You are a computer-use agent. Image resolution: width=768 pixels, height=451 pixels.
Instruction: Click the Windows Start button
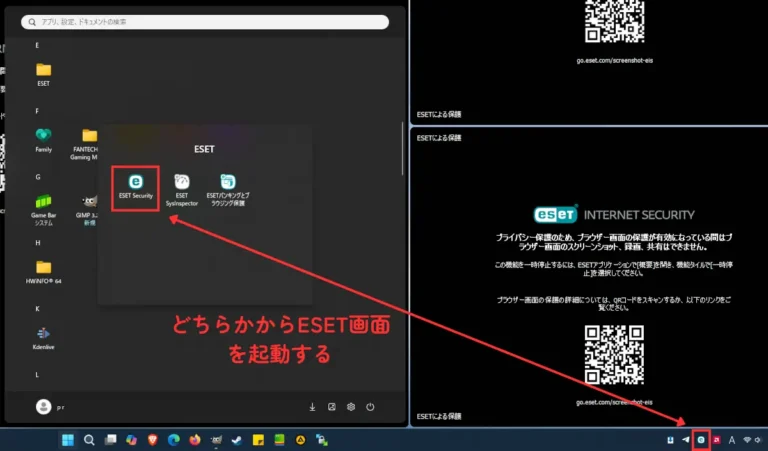coord(68,440)
